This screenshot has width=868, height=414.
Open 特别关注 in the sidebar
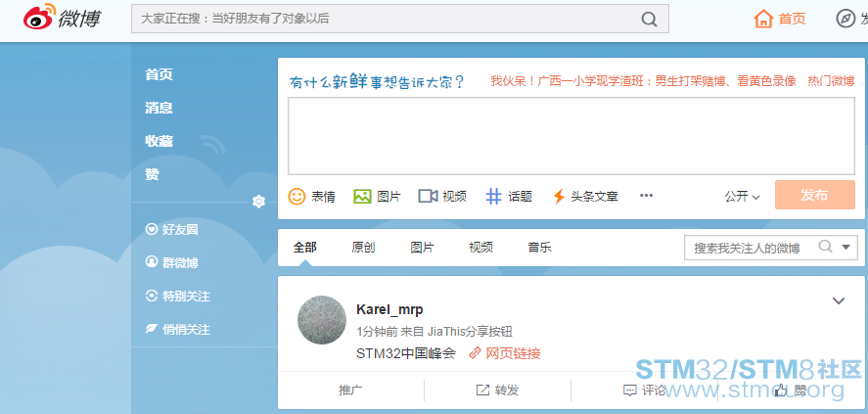[x=178, y=297]
